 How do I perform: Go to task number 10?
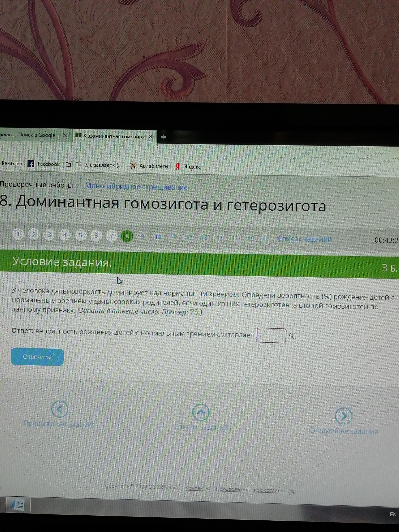[x=158, y=237]
